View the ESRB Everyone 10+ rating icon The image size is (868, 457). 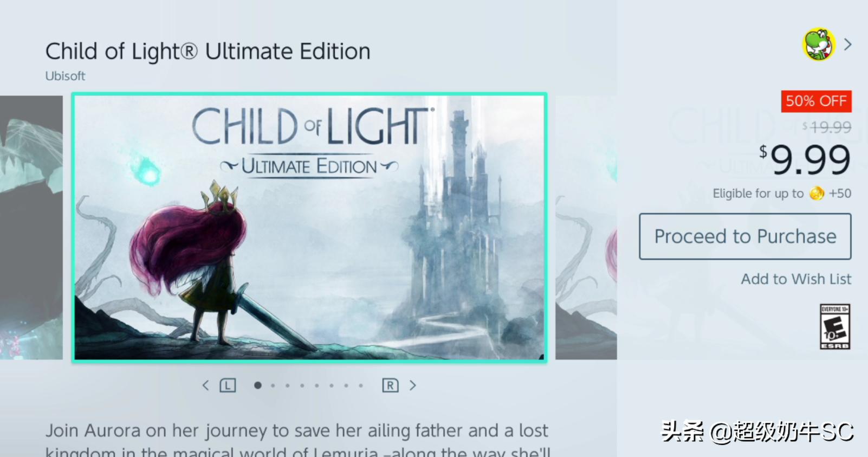pos(834,326)
